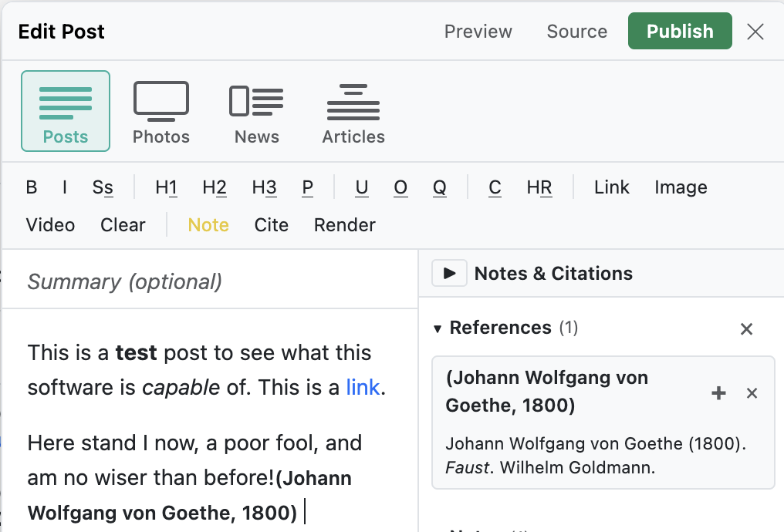Pick the Articles post type icon
The width and height of the screenshot is (784, 532).
tap(353, 111)
